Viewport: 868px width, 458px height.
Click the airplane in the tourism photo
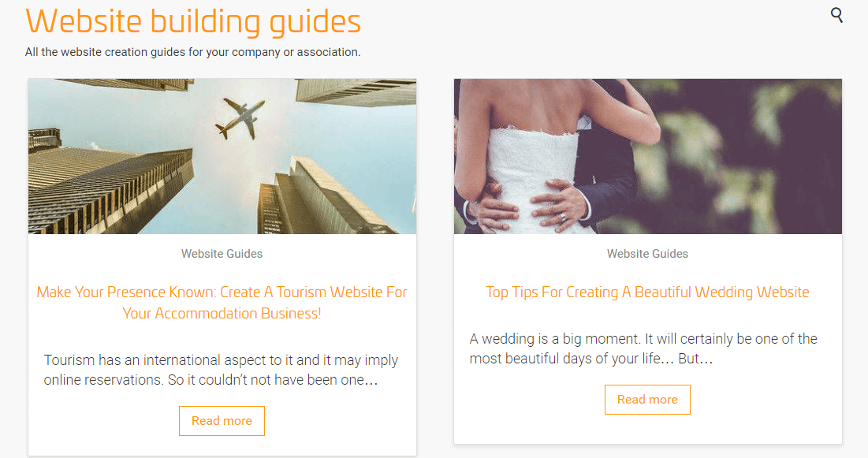pos(239,118)
